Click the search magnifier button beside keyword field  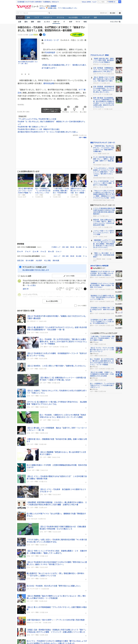pyautogui.click(x=49, y=13)
